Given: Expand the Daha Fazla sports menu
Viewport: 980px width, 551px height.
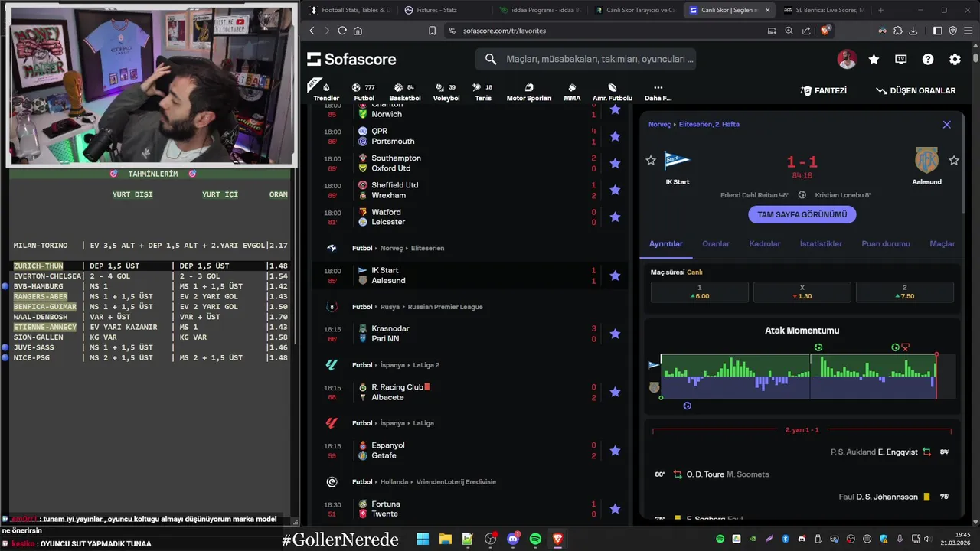Looking at the screenshot, I should (x=658, y=92).
